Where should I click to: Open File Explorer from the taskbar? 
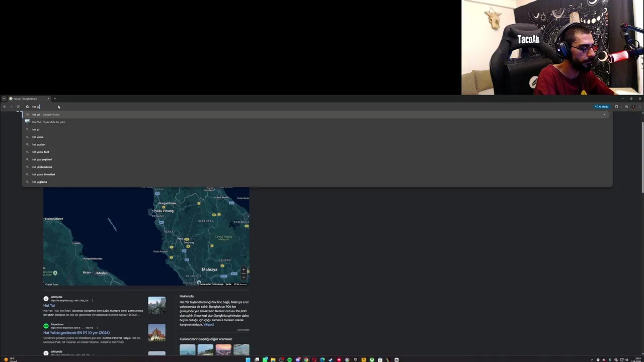point(273,359)
